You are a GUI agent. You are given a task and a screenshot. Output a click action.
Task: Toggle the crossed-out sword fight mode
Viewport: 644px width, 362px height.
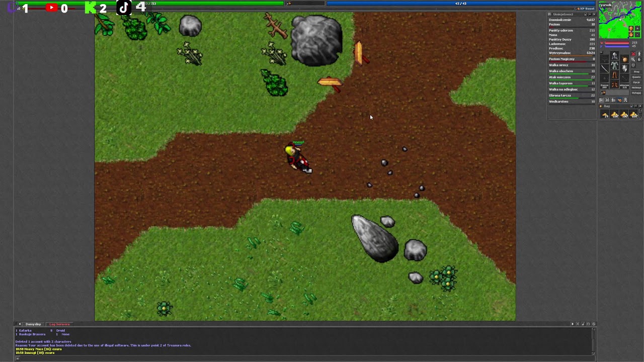(x=633, y=59)
